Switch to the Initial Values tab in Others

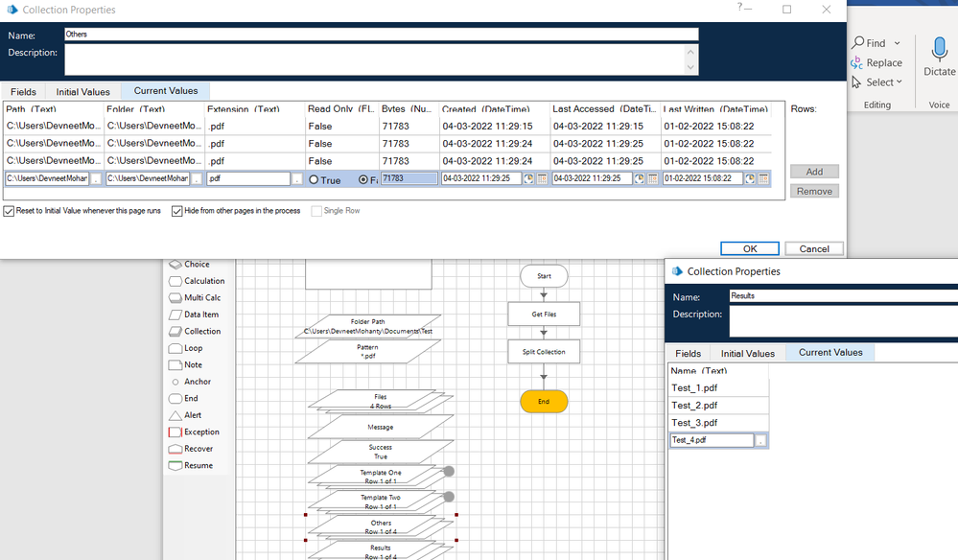(82, 91)
